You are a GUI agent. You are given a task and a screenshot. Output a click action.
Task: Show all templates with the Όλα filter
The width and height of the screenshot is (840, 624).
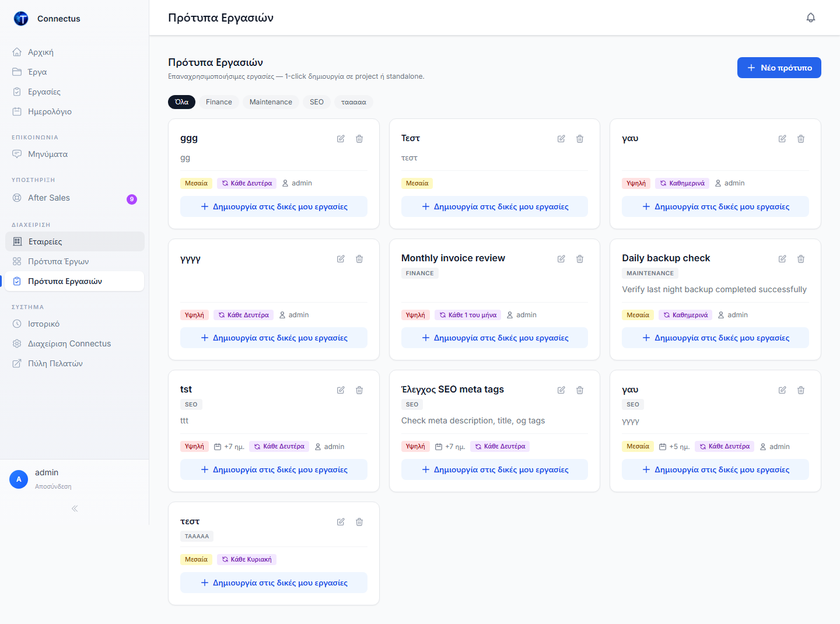181,102
